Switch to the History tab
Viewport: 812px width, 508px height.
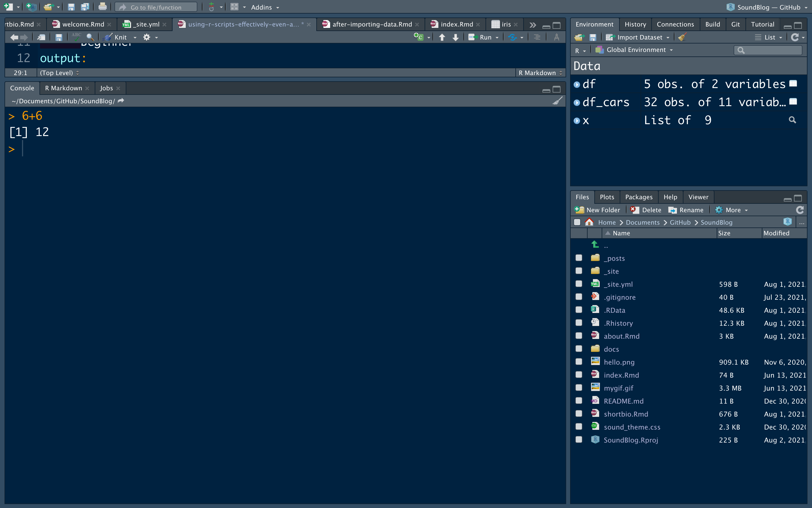point(635,24)
